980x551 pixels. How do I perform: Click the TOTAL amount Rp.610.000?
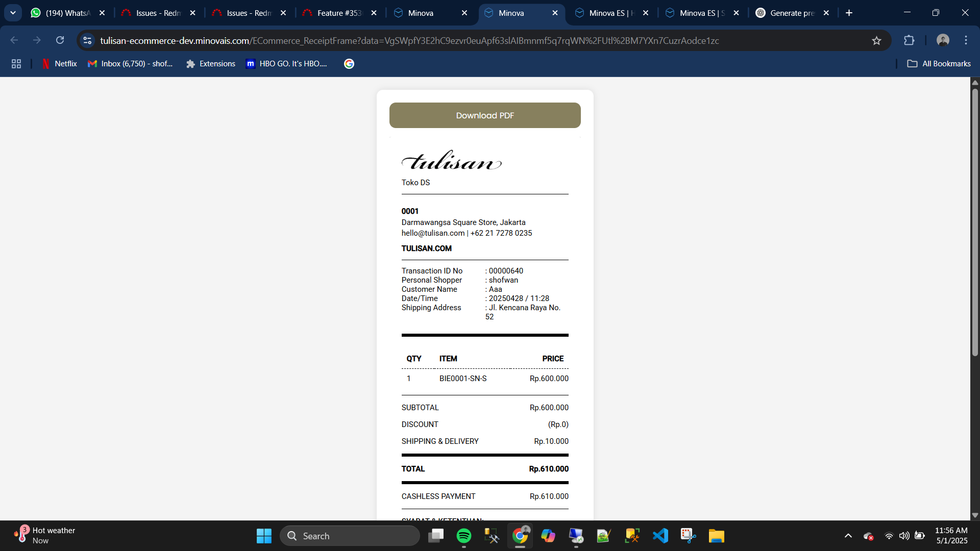click(x=549, y=469)
